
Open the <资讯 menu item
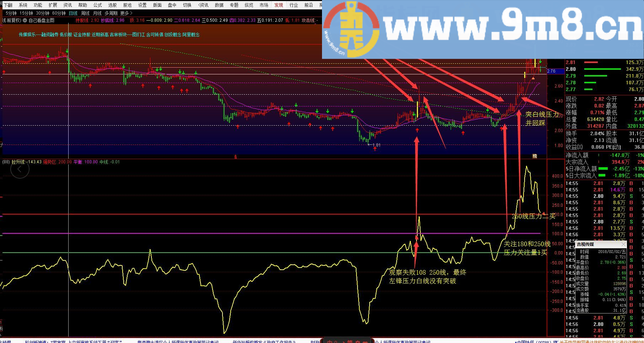203,5
